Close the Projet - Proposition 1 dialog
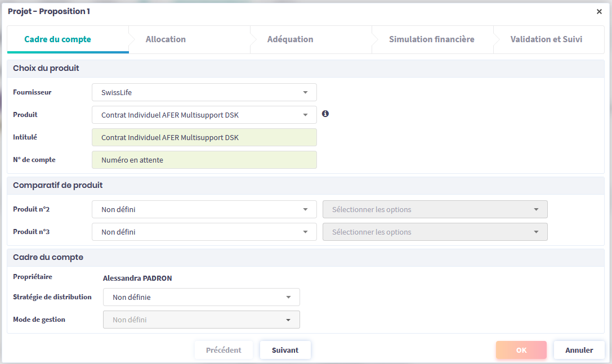 (x=599, y=12)
